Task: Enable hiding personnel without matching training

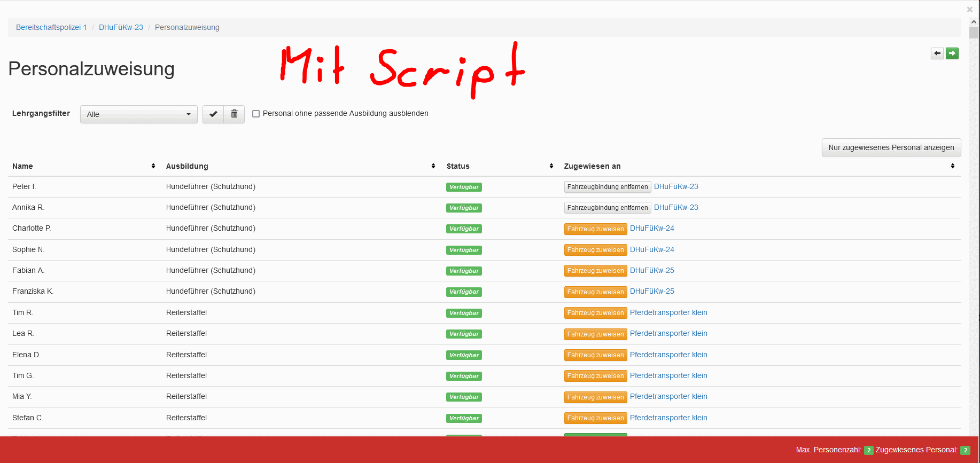Action: click(256, 114)
